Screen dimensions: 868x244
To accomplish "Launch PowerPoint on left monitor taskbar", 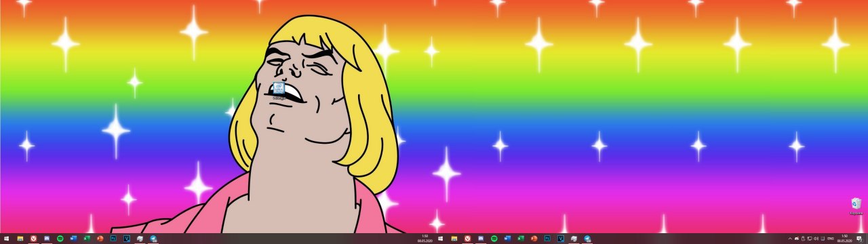I will point(100,239).
